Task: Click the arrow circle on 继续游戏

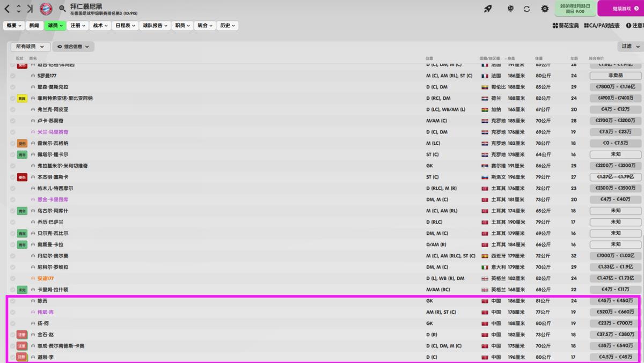Action: 635,9
